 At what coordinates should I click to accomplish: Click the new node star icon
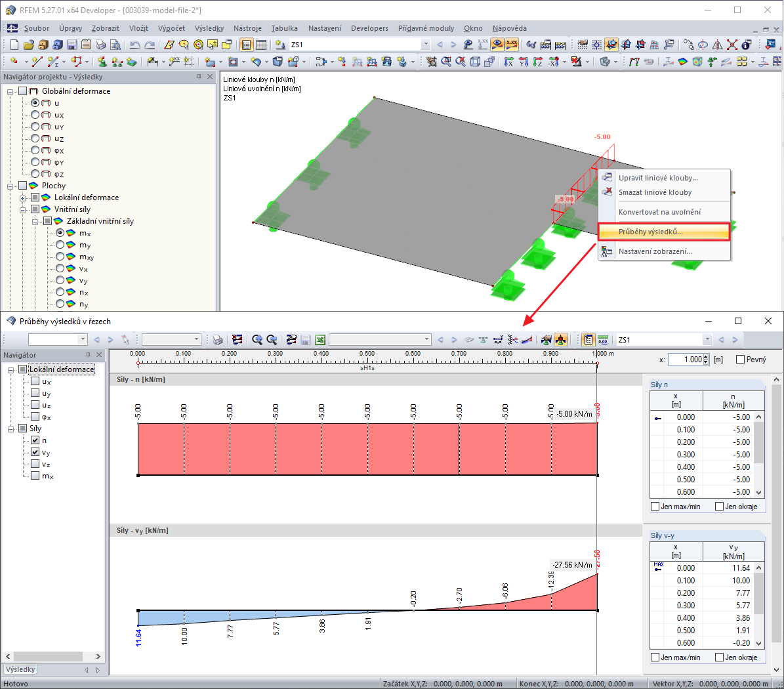14,62
